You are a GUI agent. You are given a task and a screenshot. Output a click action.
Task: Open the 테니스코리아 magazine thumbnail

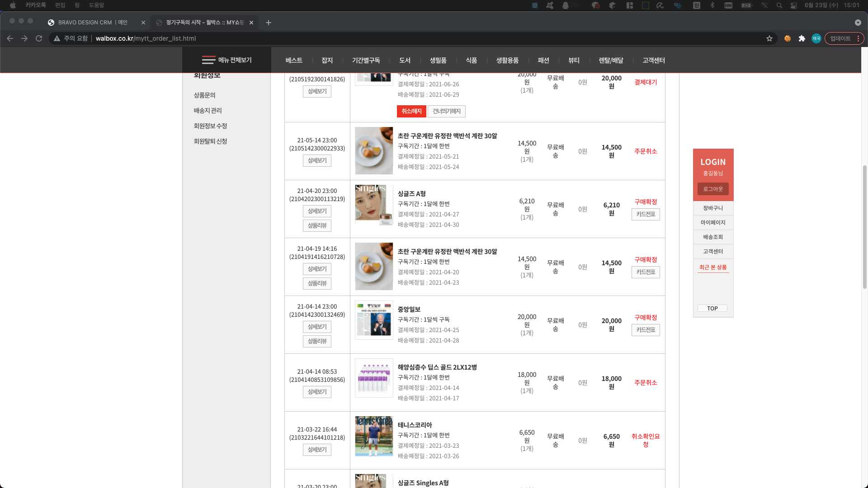click(374, 436)
